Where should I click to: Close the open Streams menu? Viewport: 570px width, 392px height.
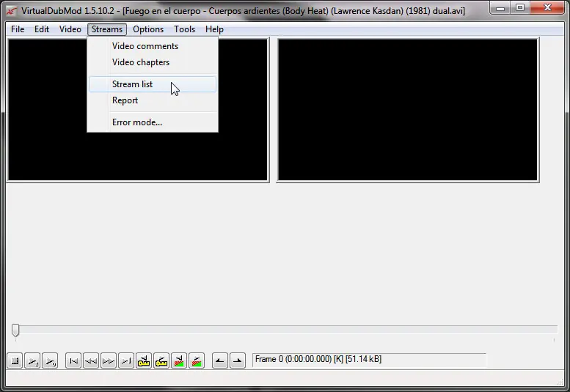coord(107,29)
